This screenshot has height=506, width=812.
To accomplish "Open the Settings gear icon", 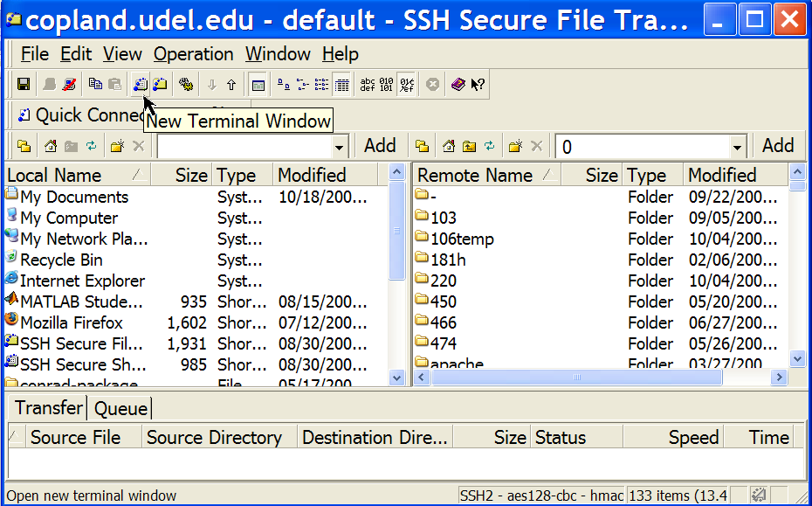I will 186,85.
